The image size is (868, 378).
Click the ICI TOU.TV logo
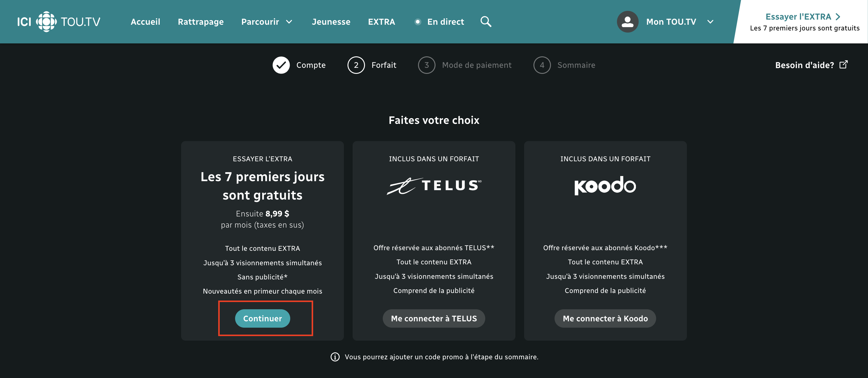tap(59, 22)
